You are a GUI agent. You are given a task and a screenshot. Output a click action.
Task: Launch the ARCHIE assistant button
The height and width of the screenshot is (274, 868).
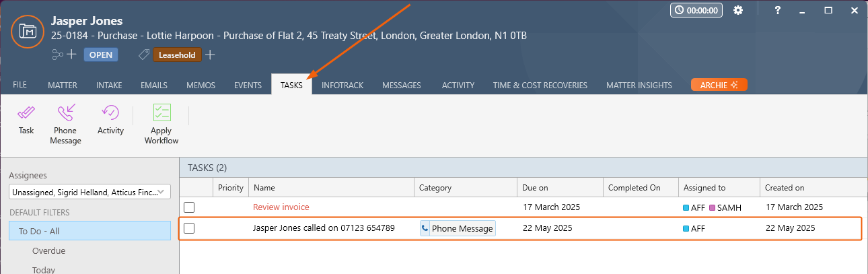[719, 85]
